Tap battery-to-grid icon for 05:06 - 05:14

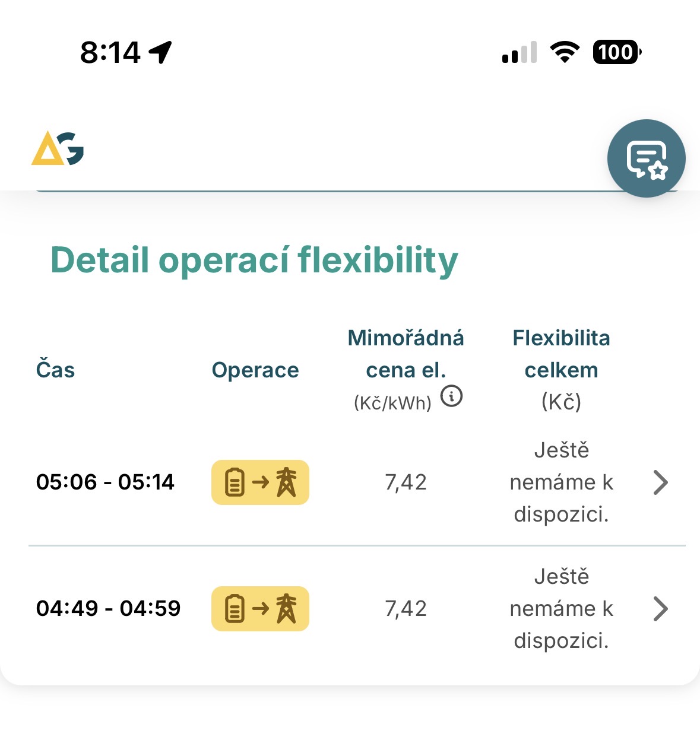pyautogui.click(x=260, y=482)
